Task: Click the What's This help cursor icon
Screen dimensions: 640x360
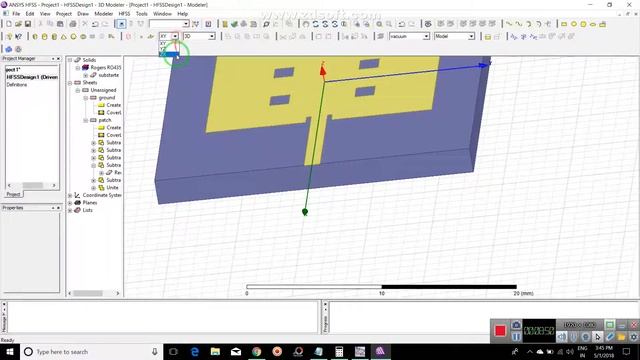Action: point(18,37)
